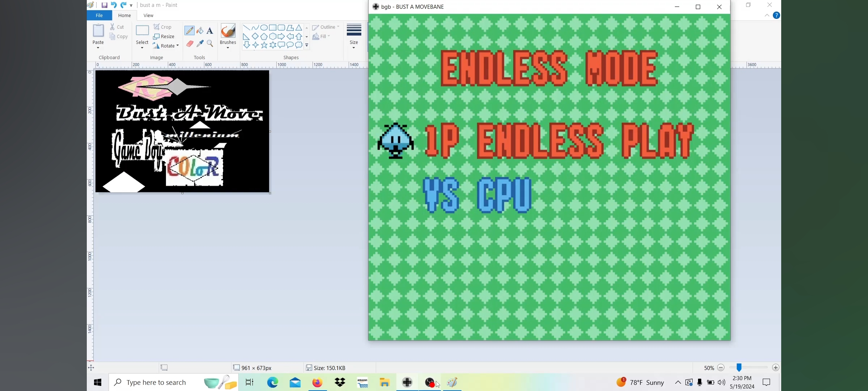Select the ellipse shape
This screenshot has width=868, height=391.
click(x=264, y=28)
